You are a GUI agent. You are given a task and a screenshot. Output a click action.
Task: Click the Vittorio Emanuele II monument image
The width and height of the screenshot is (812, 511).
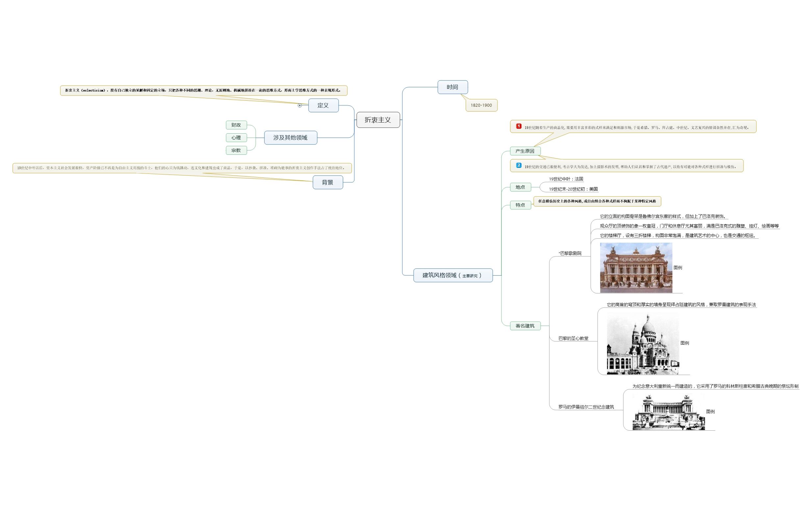point(668,412)
